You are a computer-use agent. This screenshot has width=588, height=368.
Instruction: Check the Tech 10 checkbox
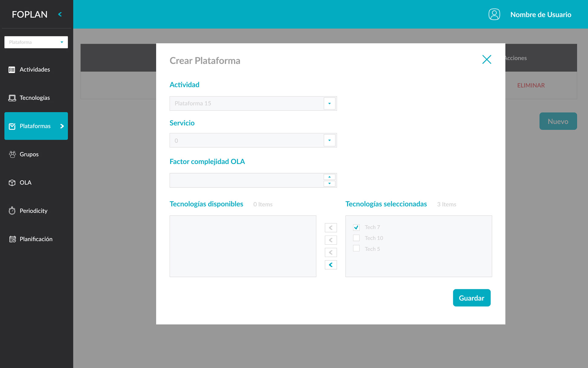pyautogui.click(x=356, y=238)
